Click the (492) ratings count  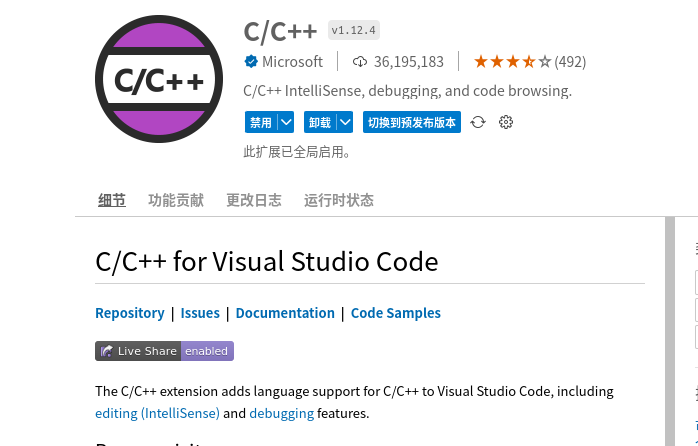click(x=570, y=61)
